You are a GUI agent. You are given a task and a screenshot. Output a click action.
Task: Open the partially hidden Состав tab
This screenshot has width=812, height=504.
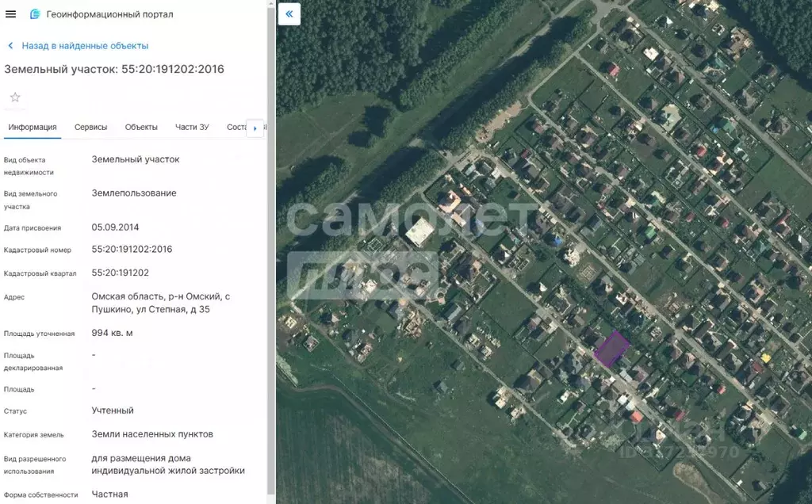coord(236,128)
